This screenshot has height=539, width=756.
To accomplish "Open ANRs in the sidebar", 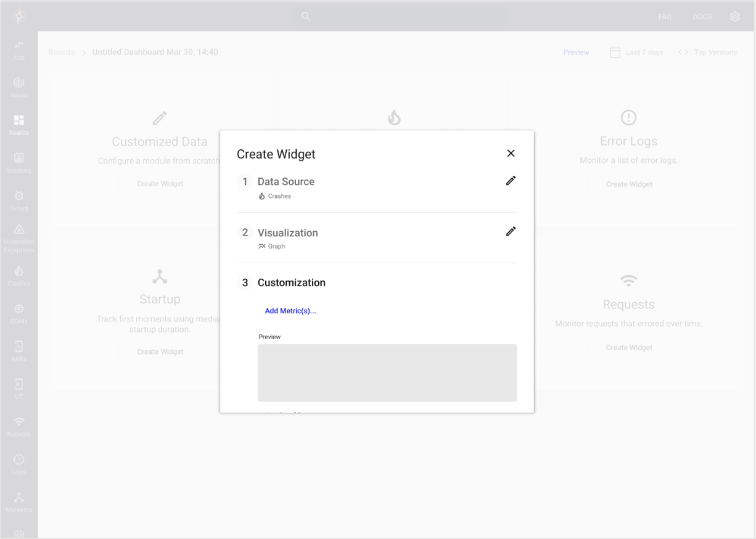I will pos(18,352).
